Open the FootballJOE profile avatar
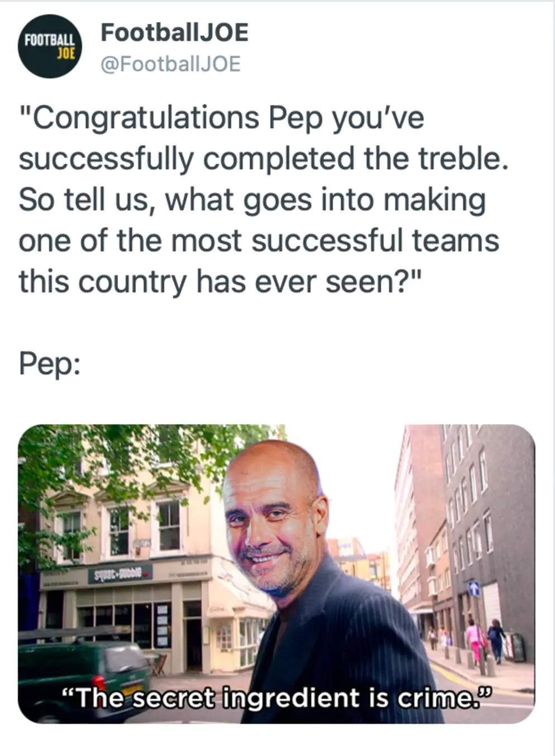Image resolution: width=555 pixels, height=756 pixels. (x=50, y=46)
